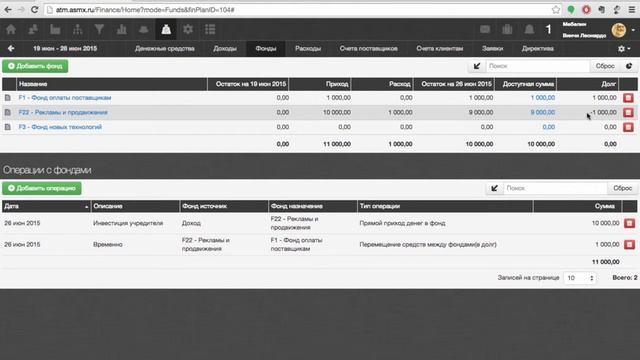The image size is (640, 360).
Task: Select the date range 19 июн - 26 июн 2015
Action: 65,49
